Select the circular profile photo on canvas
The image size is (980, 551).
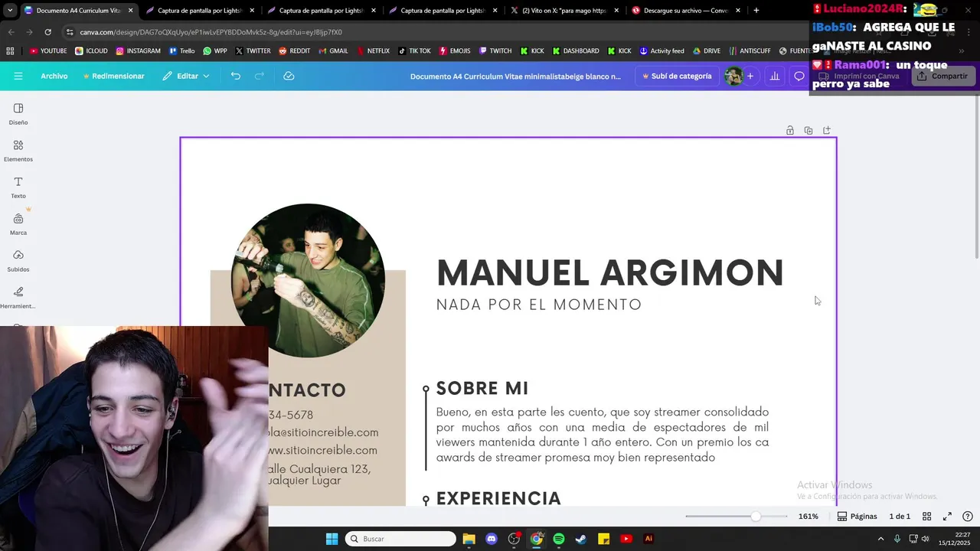308,280
